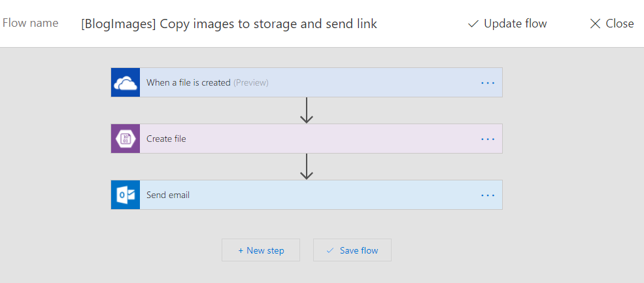Click the checkmark icon in Save flow

330,250
